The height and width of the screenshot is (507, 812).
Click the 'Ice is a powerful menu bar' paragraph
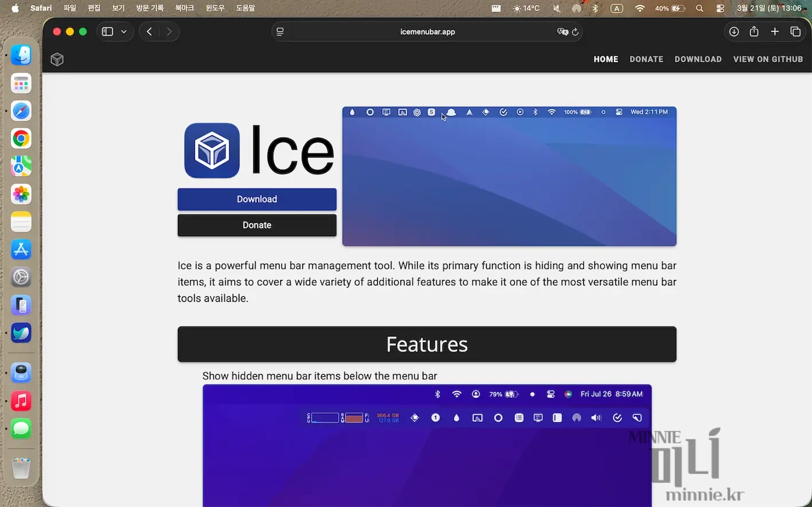point(427,282)
